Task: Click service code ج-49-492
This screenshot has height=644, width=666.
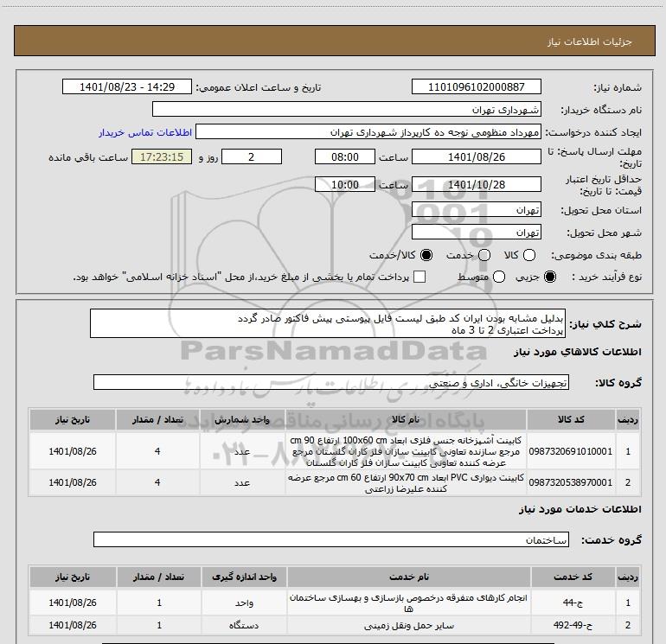Action: click(573, 625)
